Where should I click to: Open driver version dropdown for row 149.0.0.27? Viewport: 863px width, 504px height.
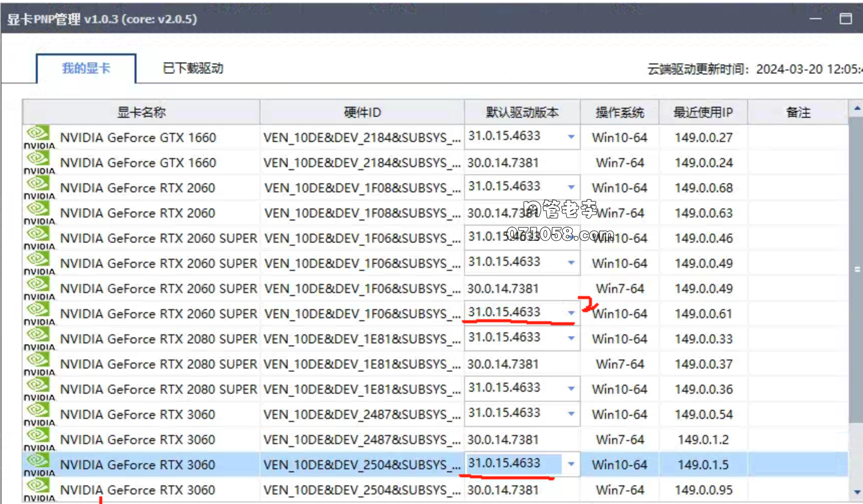click(x=571, y=137)
